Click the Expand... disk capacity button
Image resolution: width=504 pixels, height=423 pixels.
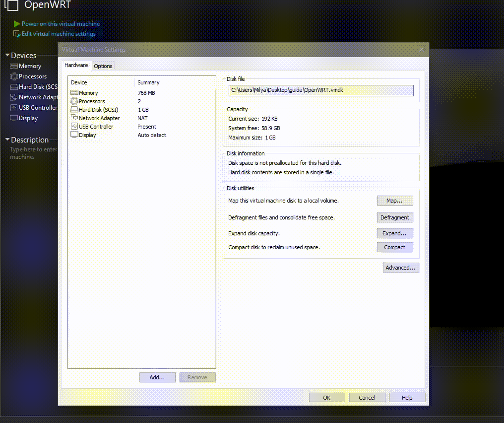pos(395,233)
